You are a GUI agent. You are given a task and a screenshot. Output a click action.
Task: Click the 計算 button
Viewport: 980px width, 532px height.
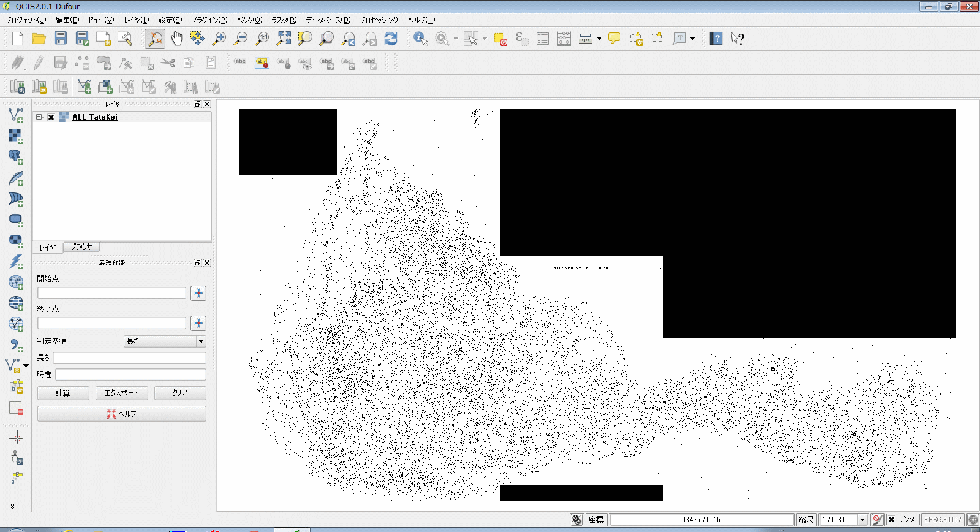pyautogui.click(x=63, y=393)
